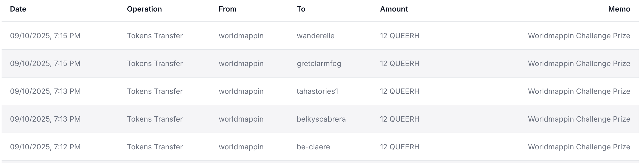This screenshot has width=644, height=163.
Task: Click the Memo column header
Action: 619,9
